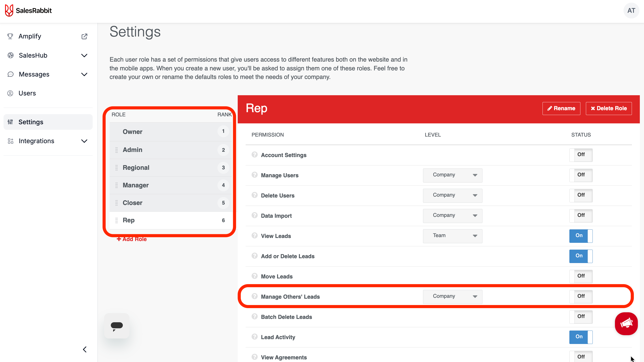Click help icon beside Move Leads
The width and height of the screenshot is (644, 362).
click(x=254, y=276)
